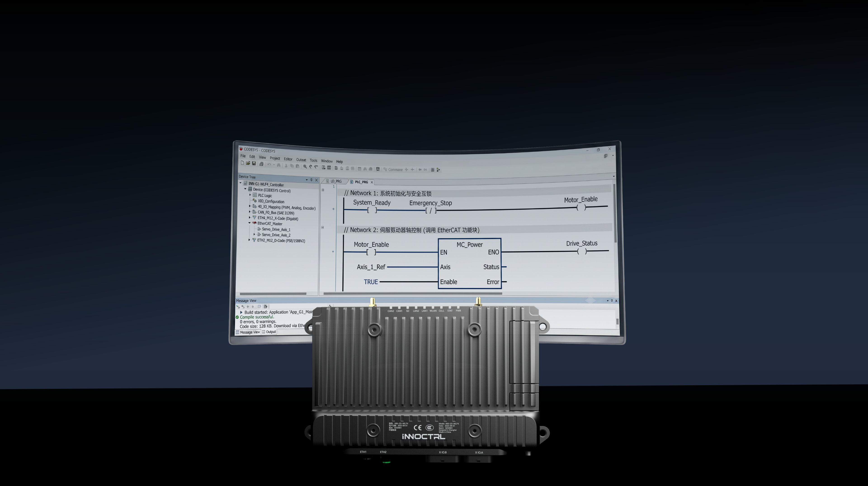The width and height of the screenshot is (868, 486).
Task: Toggle the Motor_Enable output coil
Action: coord(581,207)
